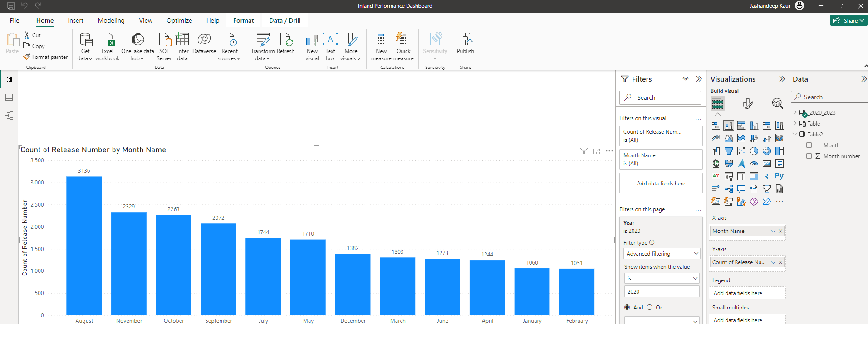Open the File menu
The height and width of the screenshot is (343, 868).
pyautogui.click(x=15, y=20)
